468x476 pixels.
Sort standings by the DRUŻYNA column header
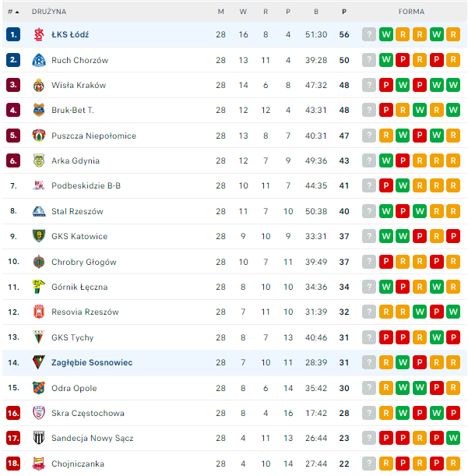click(x=49, y=12)
